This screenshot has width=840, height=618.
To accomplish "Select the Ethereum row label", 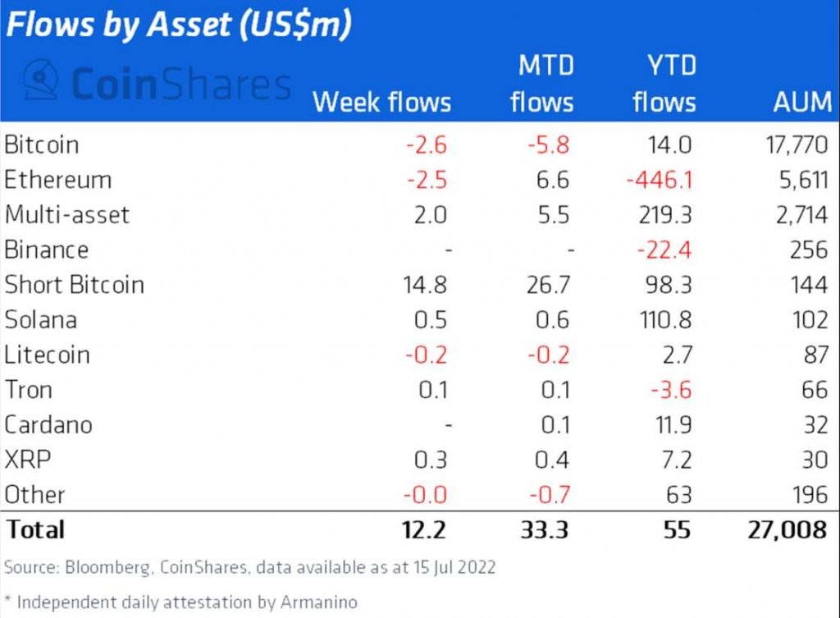I will (x=57, y=180).
